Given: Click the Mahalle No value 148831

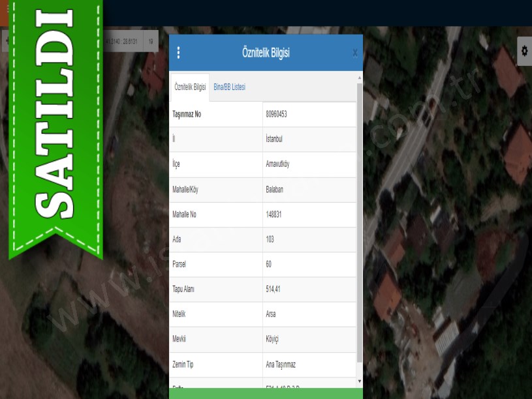Looking at the screenshot, I should pos(275,214).
